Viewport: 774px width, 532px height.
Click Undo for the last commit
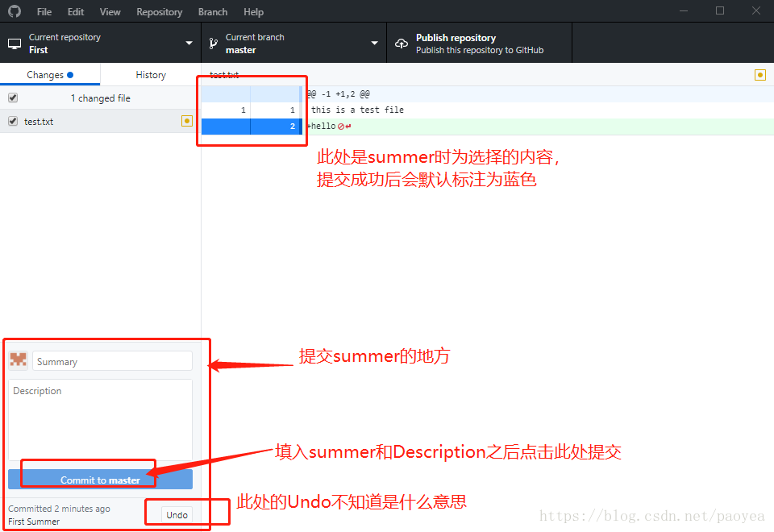(177, 515)
